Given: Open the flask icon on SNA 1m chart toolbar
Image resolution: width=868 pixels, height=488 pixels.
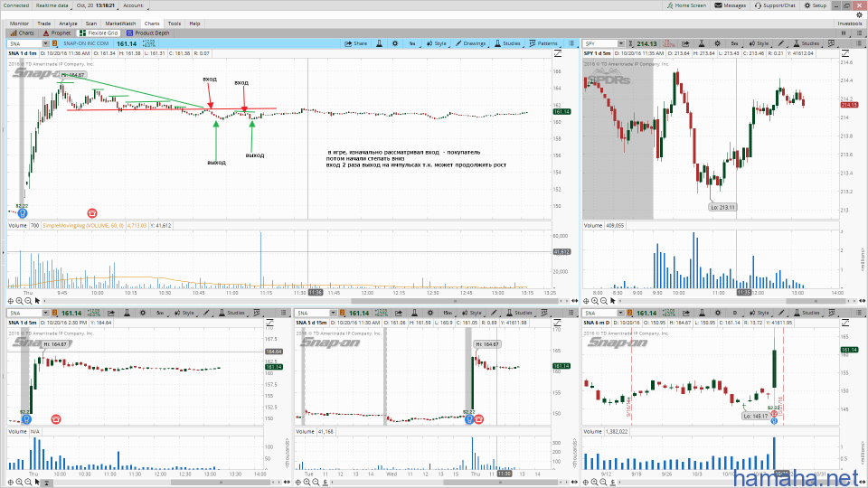Looking at the screenshot, I should click(x=379, y=43).
